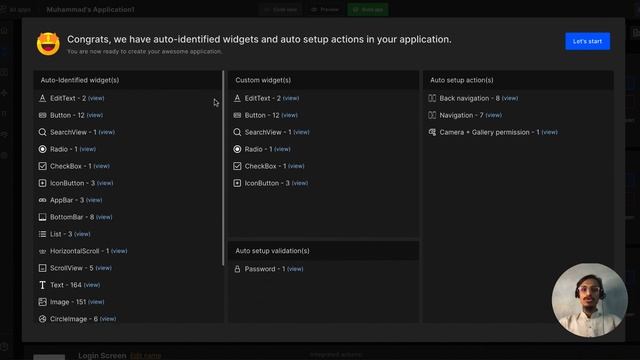Click the Auto setup action(s) header

(462, 80)
